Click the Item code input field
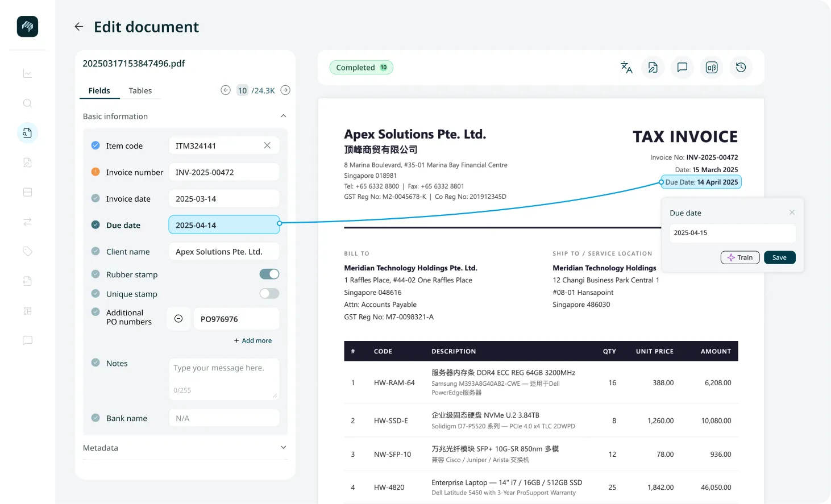This screenshot has height=504, width=831. 224,146
